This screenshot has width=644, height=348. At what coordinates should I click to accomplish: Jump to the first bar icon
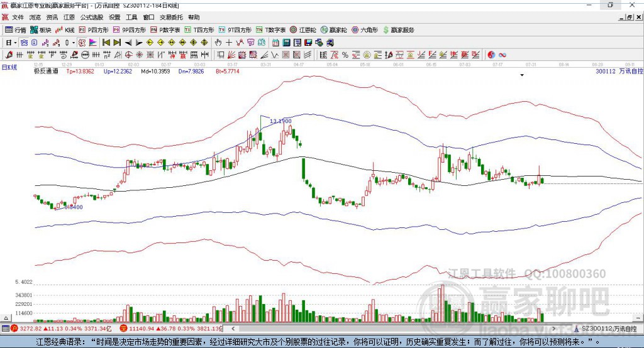click(106, 43)
